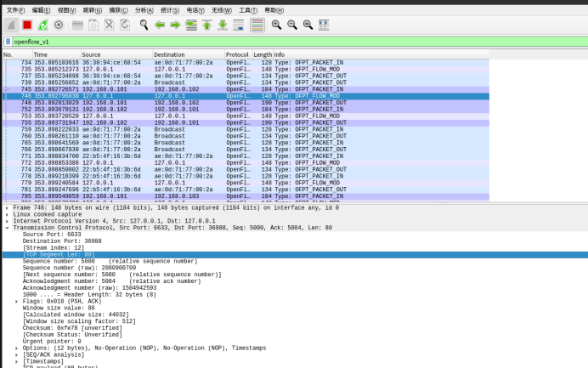Toggle packet list colorization
Image resolution: width=588 pixels, height=368 pixels.
point(257,25)
